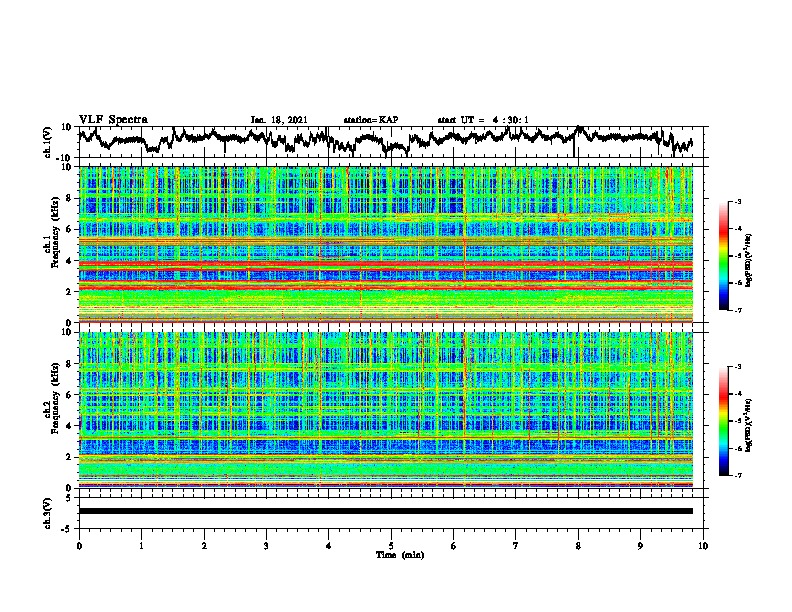Viewport: 792px width, 612px height.
Task: Click the final time axis tick label "10"
Action: click(x=703, y=546)
